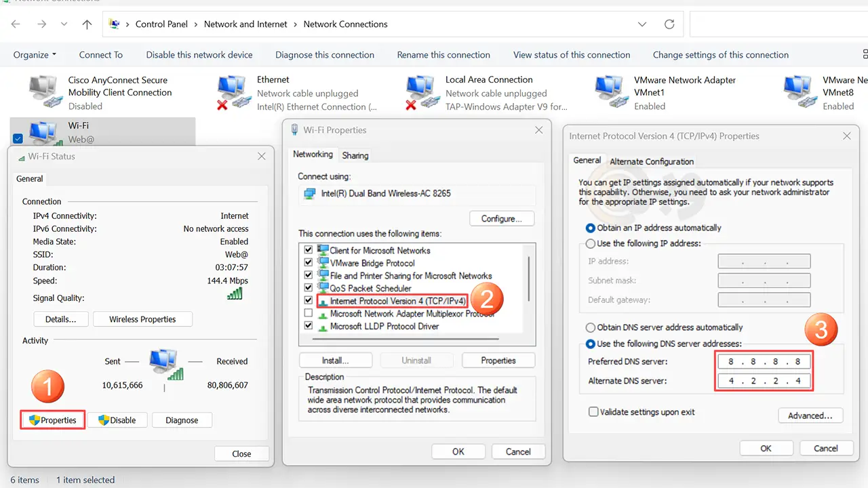
Task: Click the Refresh icon in address bar
Action: pos(669,24)
